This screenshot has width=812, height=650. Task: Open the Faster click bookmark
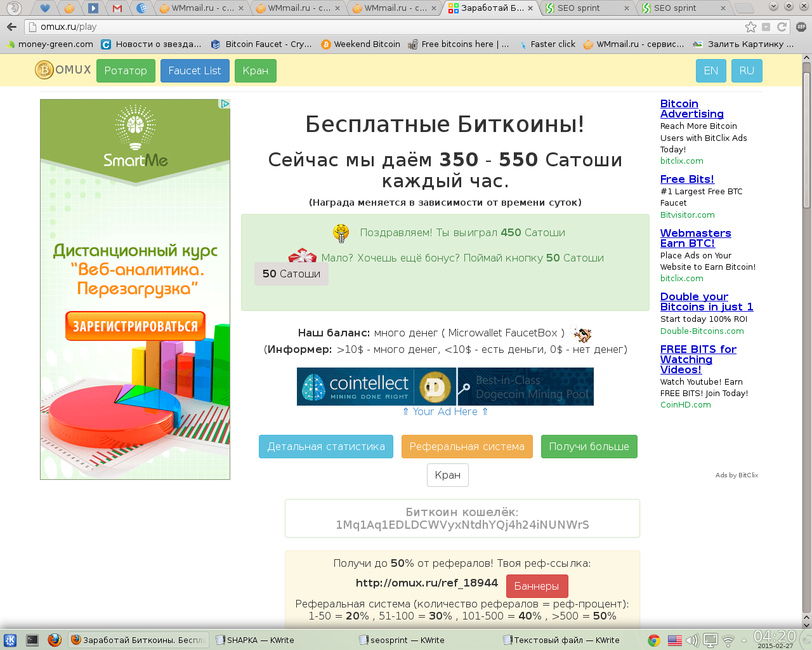[x=547, y=44]
